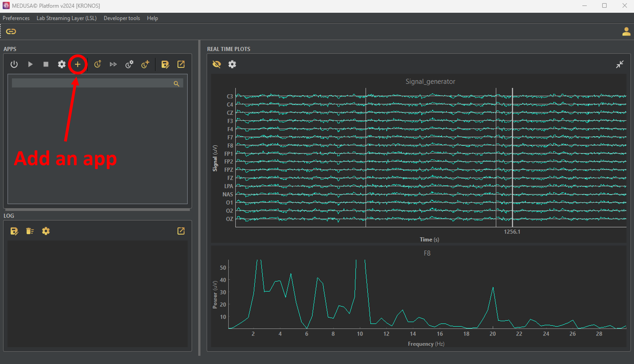Undock the Apps panel

coord(181,64)
